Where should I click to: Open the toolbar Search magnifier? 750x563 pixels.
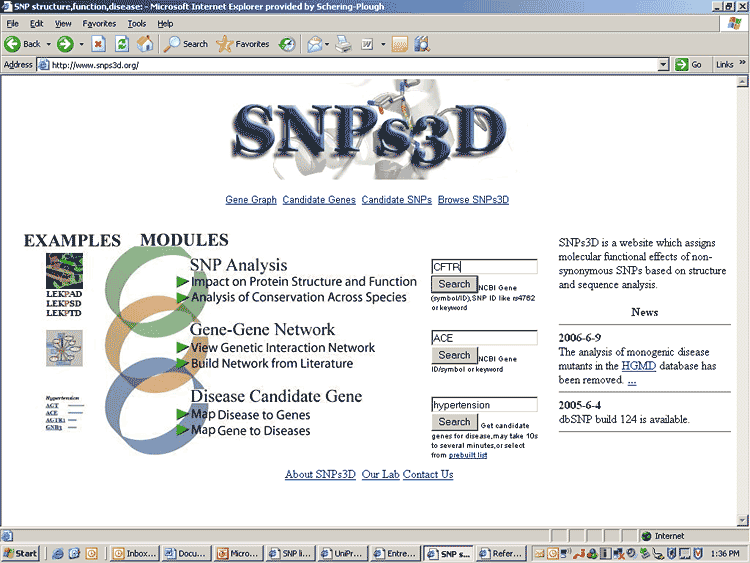click(186, 44)
